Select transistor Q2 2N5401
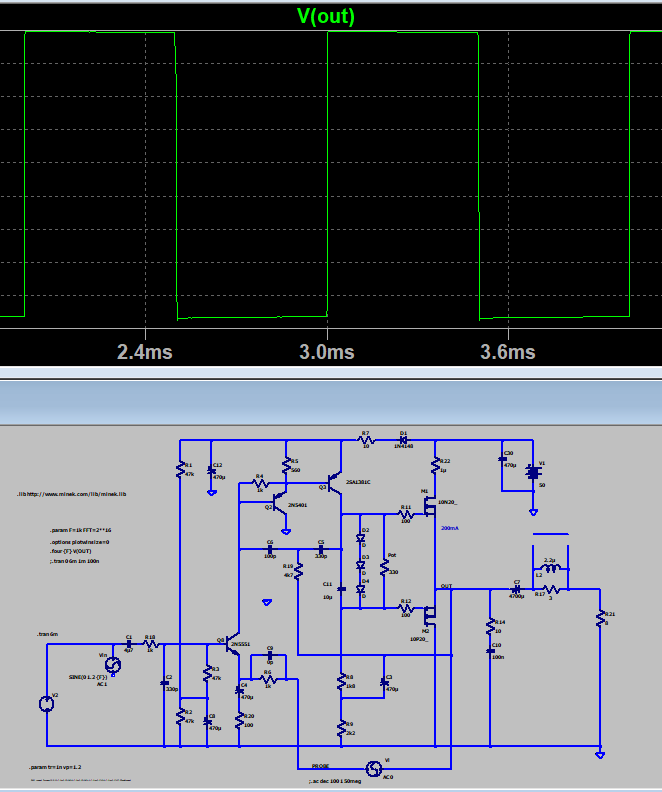Viewport: 662px width, 792px height. coord(279,503)
